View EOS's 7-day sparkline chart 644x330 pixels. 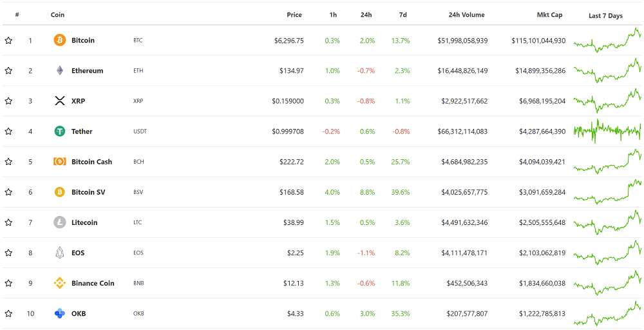(607, 253)
